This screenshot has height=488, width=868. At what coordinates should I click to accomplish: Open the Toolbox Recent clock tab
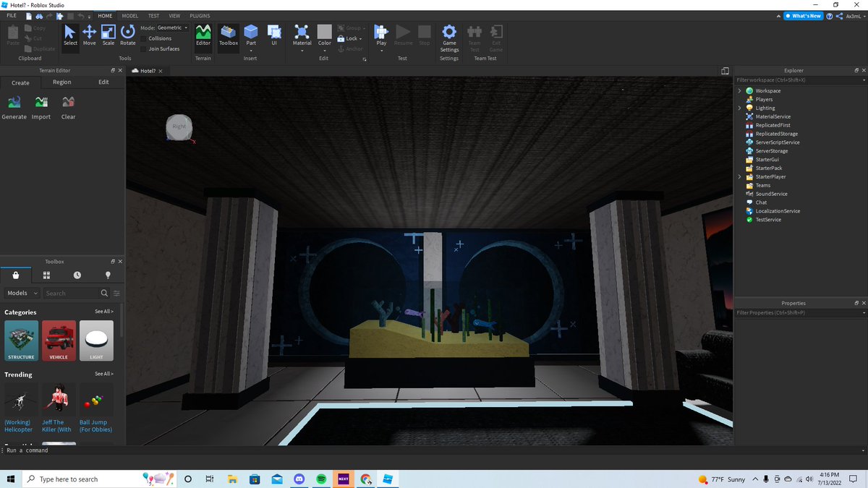click(x=77, y=275)
